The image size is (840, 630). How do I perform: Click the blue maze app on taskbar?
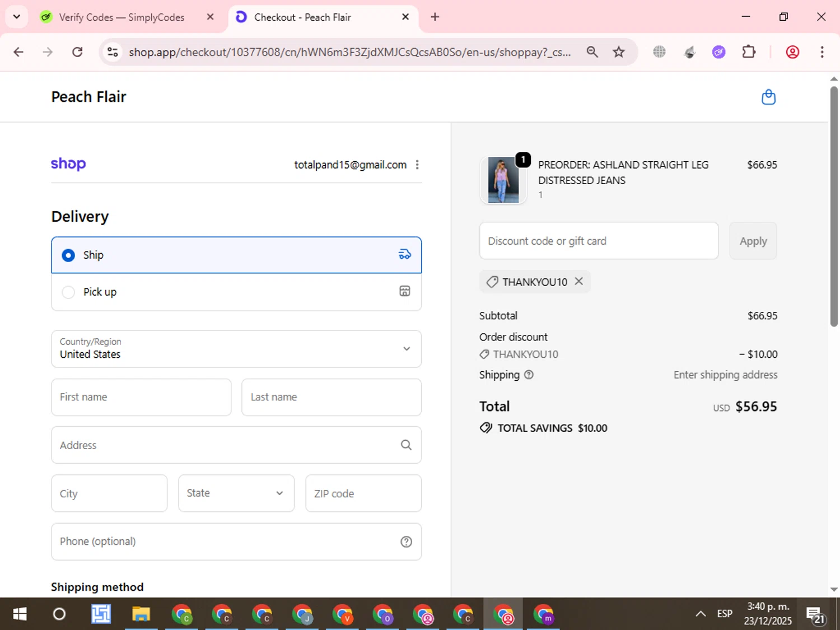point(101,614)
